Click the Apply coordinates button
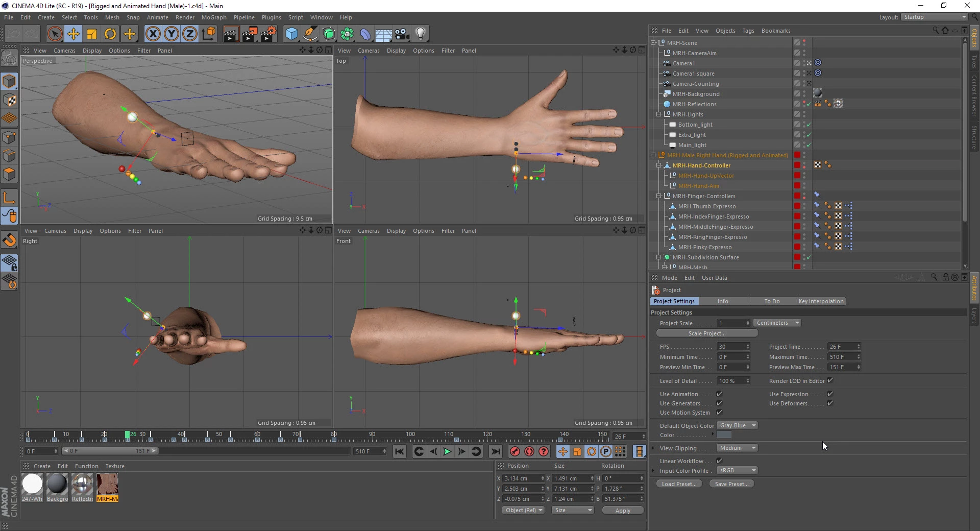The width and height of the screenshot is (980, 531). tap(623, 511)
